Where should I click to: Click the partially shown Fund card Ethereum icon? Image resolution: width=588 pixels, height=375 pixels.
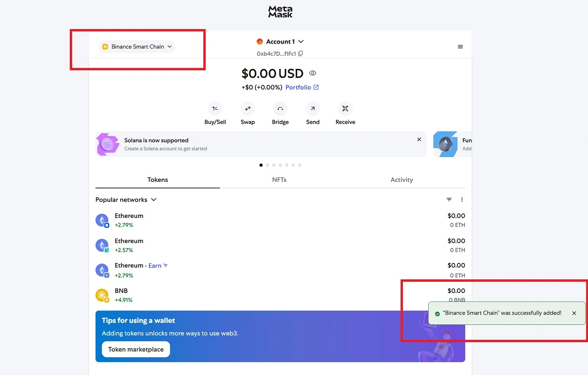coord(445,144)
